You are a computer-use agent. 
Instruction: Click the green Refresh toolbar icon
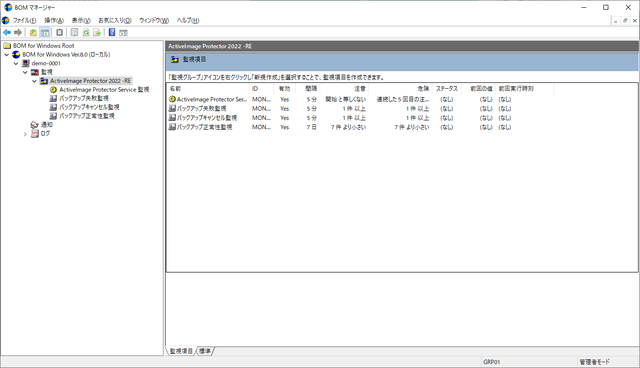[86, 32]
